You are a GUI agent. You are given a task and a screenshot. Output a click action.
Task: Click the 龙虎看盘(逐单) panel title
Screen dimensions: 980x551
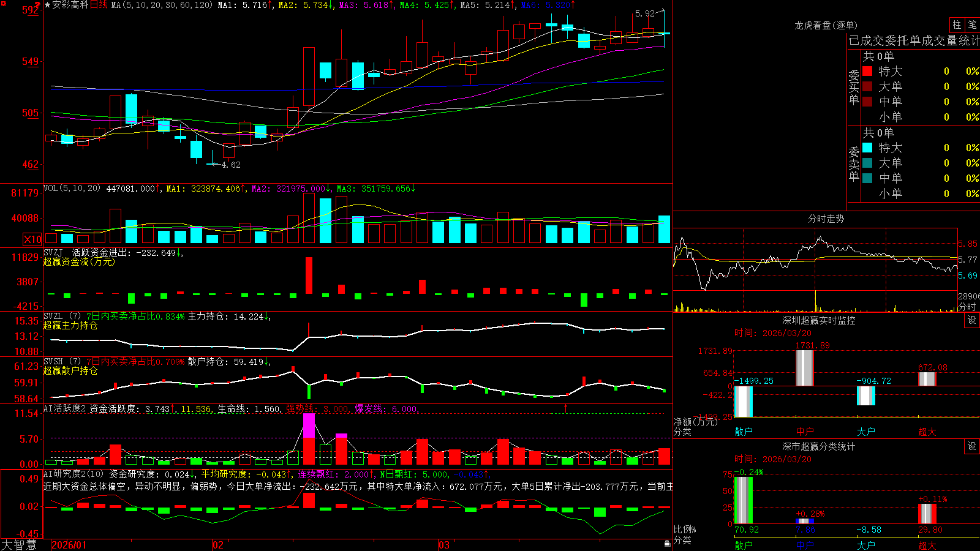(826, 25)
